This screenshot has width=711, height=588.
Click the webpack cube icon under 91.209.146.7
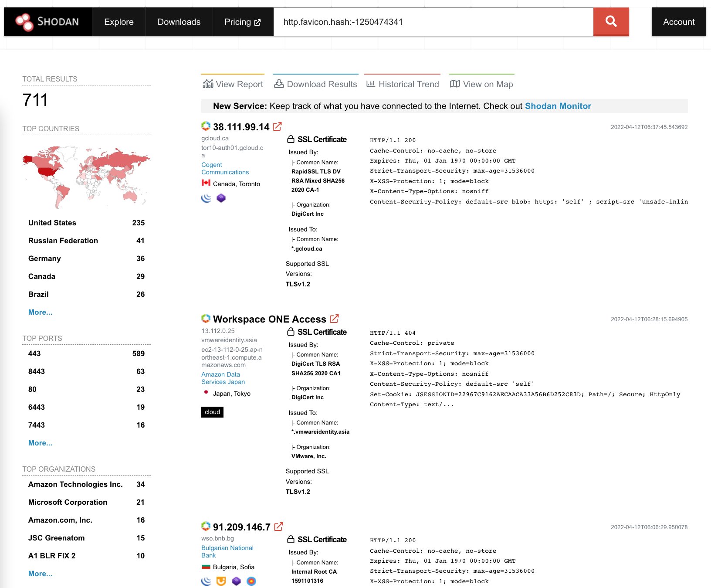[x=237, y=581]
